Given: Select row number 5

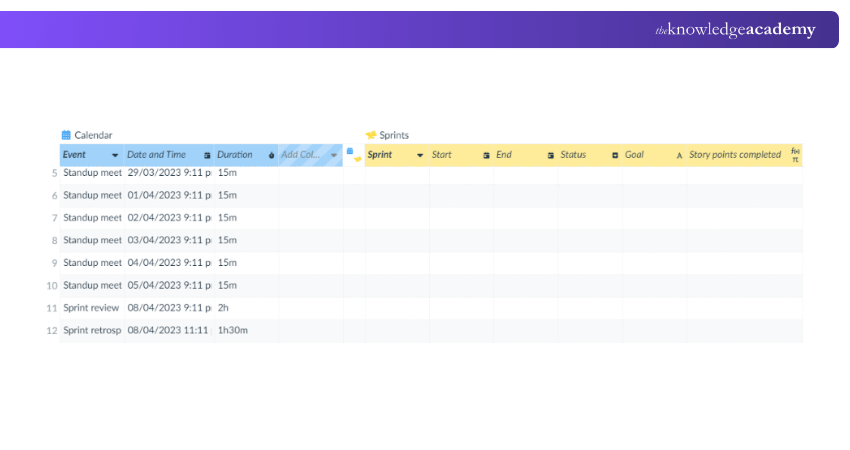Looking at the screenshot, I should 54,173.
